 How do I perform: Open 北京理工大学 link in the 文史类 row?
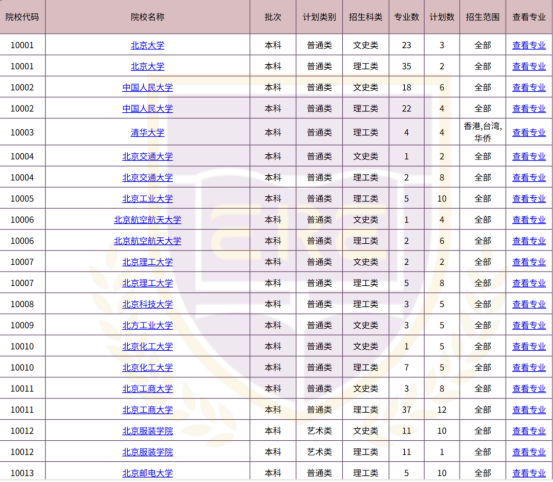click(x=147, y=262)
